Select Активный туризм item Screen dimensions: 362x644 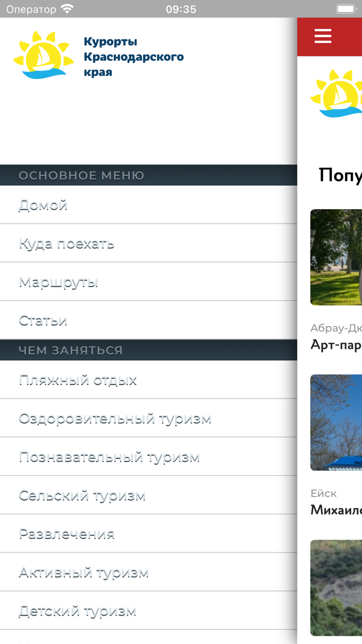148,573
